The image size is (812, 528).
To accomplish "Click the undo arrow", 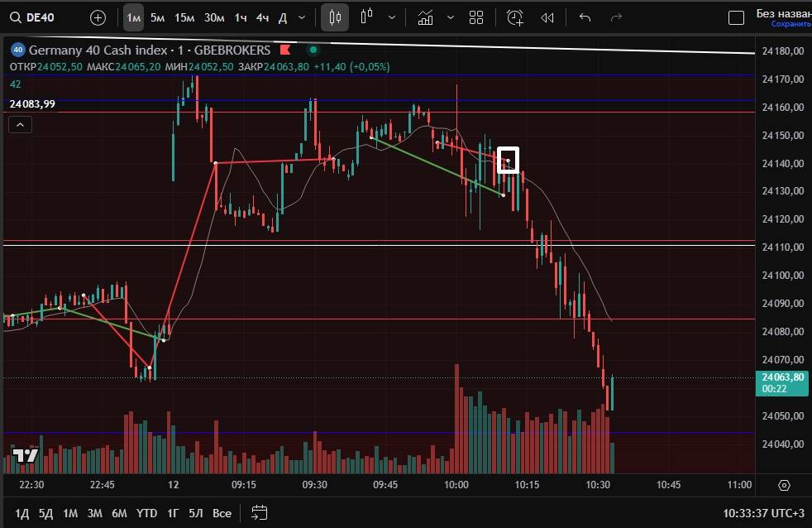I will (x=585, y=17).
